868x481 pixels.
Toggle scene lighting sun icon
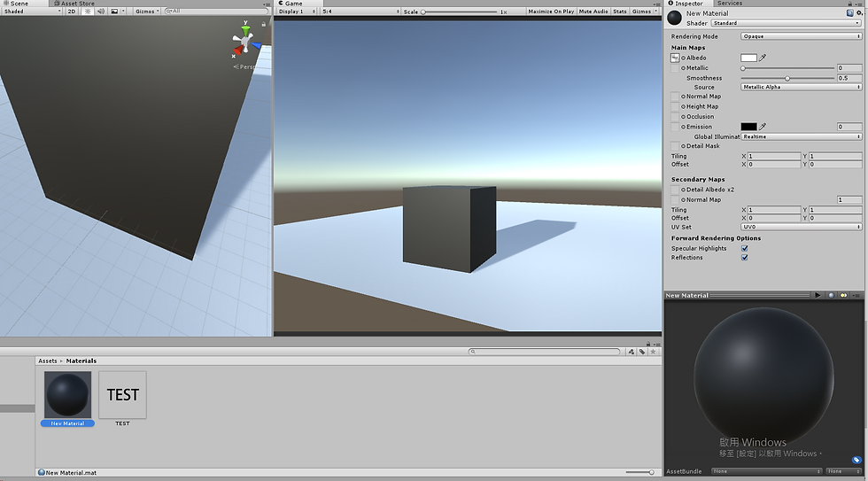pyautogui.click(x=88, y=11)
